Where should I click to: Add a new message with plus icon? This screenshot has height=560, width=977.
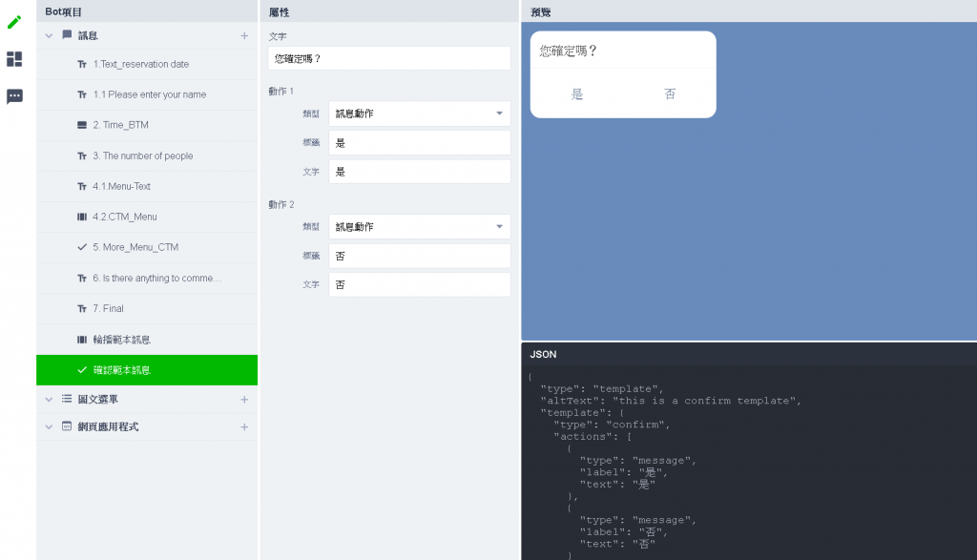244,36
